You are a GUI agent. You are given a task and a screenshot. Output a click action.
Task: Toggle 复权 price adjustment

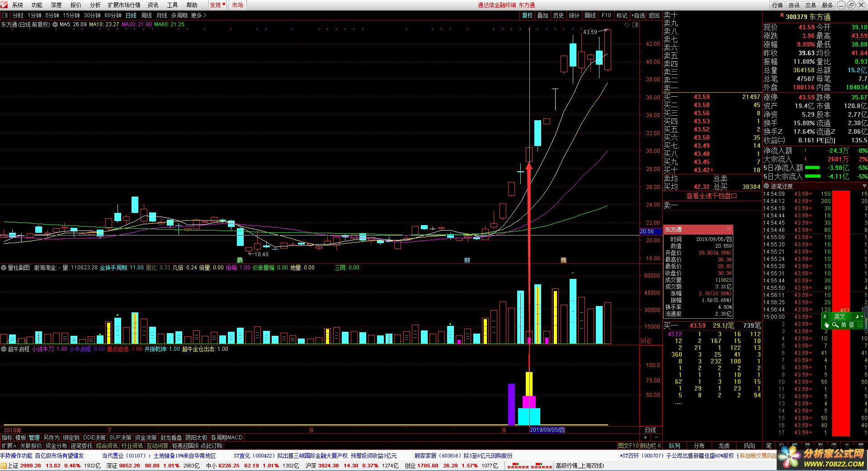tap(527, 15)
